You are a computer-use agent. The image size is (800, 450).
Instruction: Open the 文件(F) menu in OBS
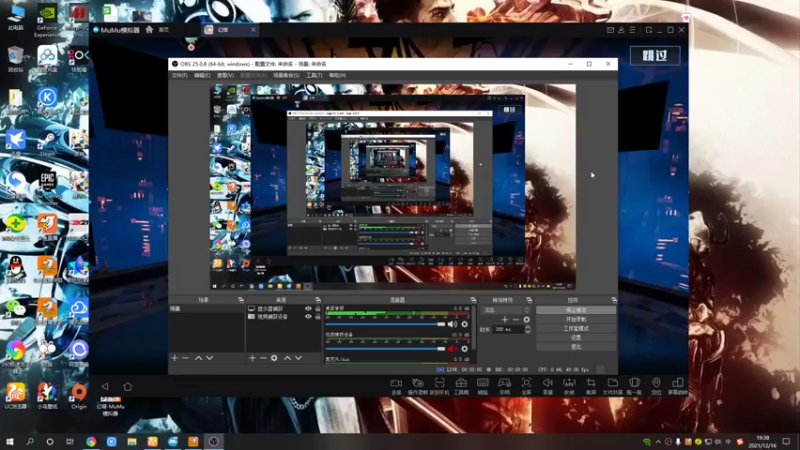[x=179, y=76]
